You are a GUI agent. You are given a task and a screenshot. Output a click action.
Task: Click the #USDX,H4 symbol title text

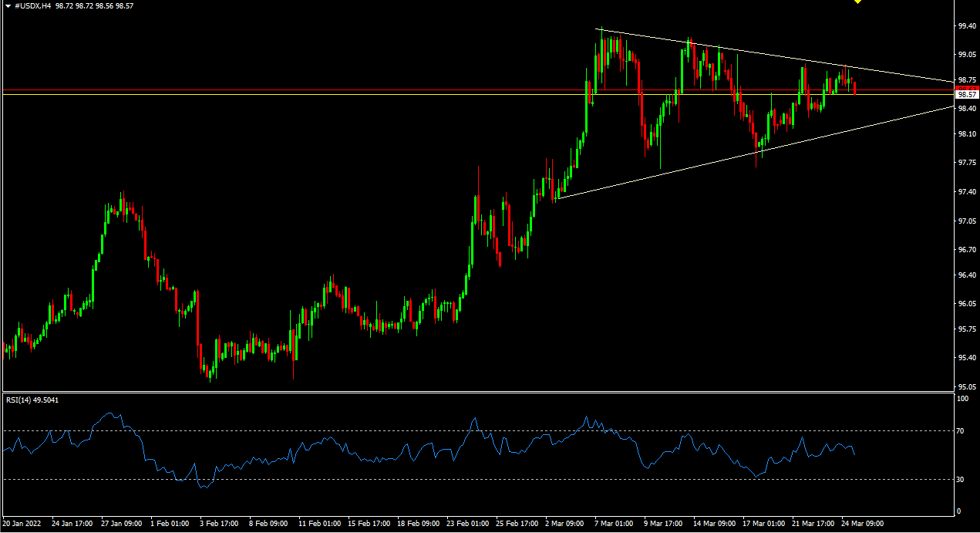coord(33,5)
